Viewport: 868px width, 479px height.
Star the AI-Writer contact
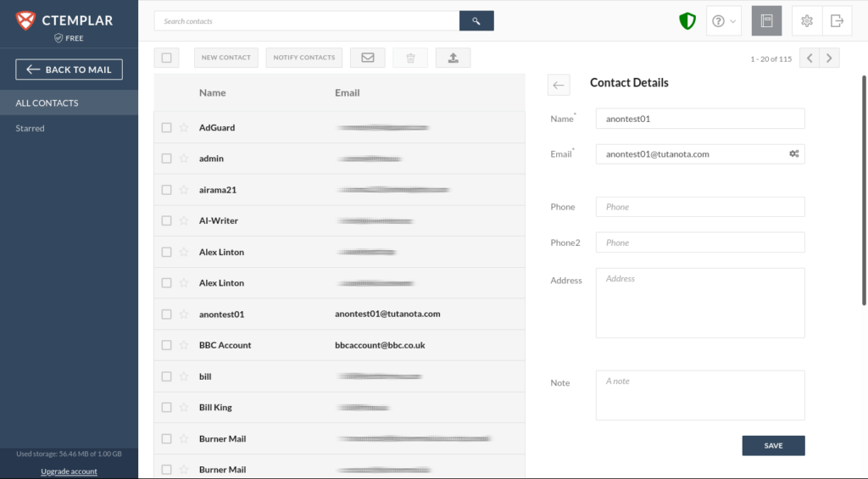[x=184, y=220]
